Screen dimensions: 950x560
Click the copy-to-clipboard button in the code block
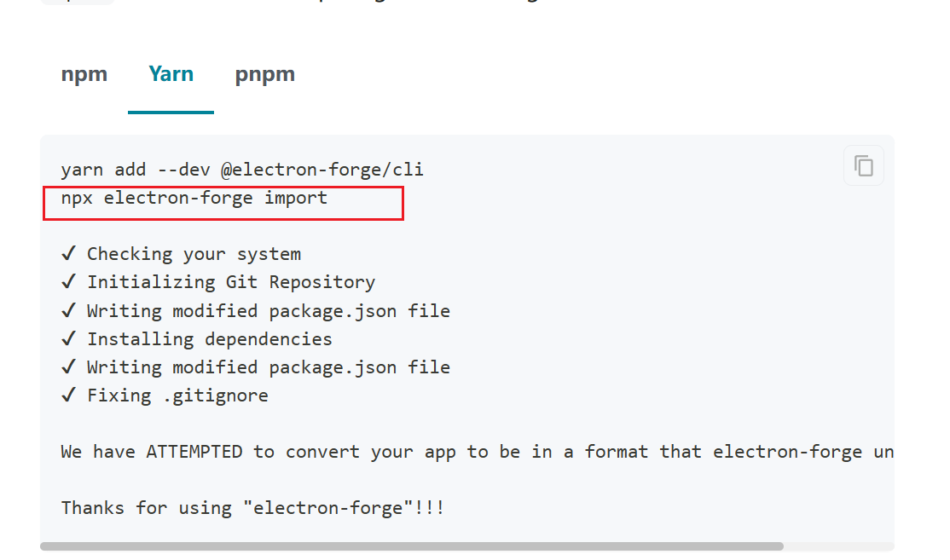pos(863,165)
